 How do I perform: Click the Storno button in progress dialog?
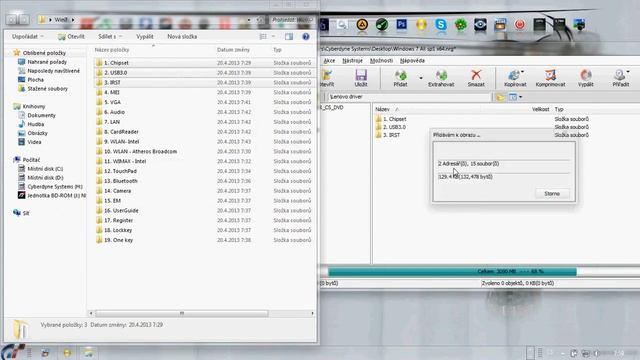click(x=552, y=193)
